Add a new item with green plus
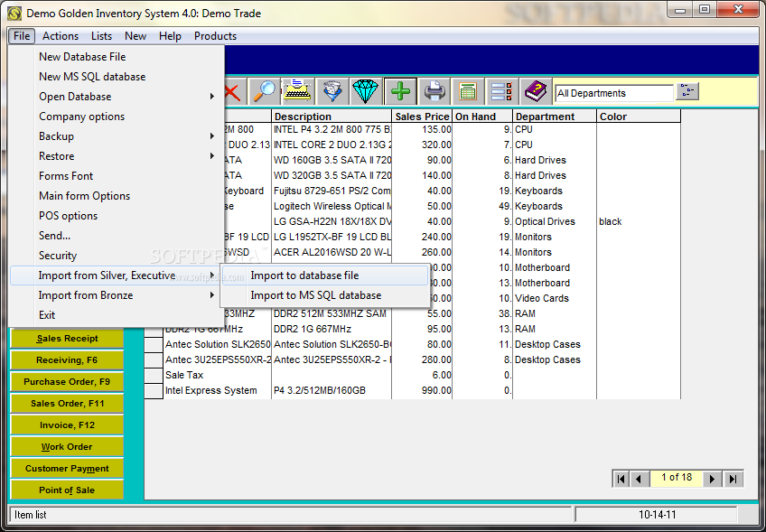 [400, 91]
